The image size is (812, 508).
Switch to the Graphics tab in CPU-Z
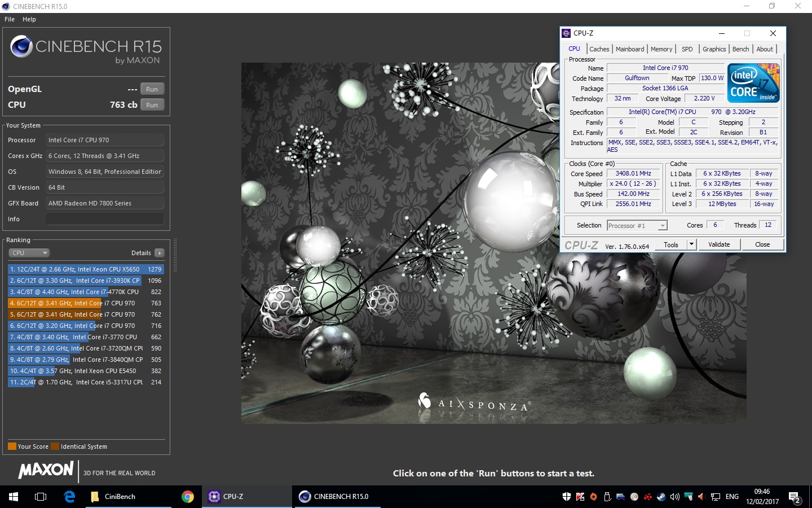(x=714, y=49)
